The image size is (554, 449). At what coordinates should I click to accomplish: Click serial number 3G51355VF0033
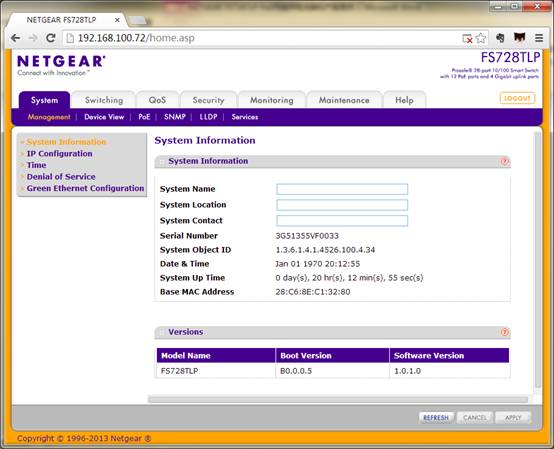pyautogui.click(x=307, y=236)
